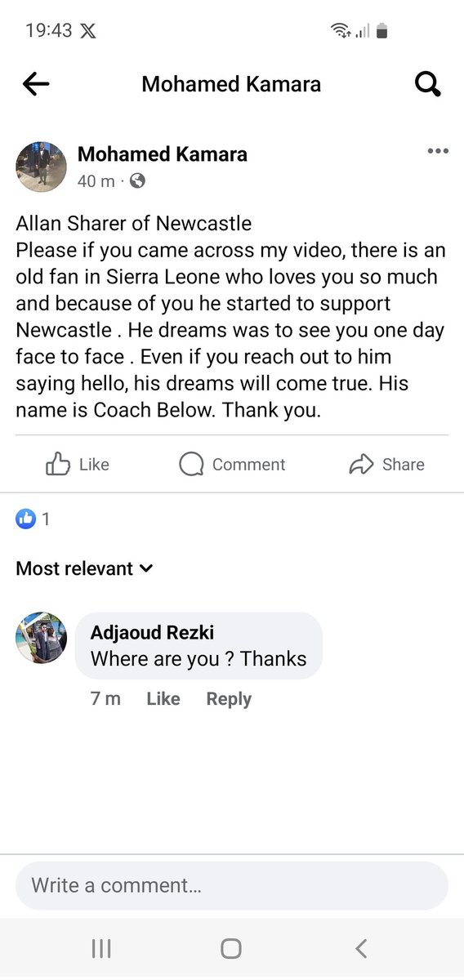This screenshot has height=980, width=464.
Task: Open search with the magnifier icon
Action: tap(428, 83)
